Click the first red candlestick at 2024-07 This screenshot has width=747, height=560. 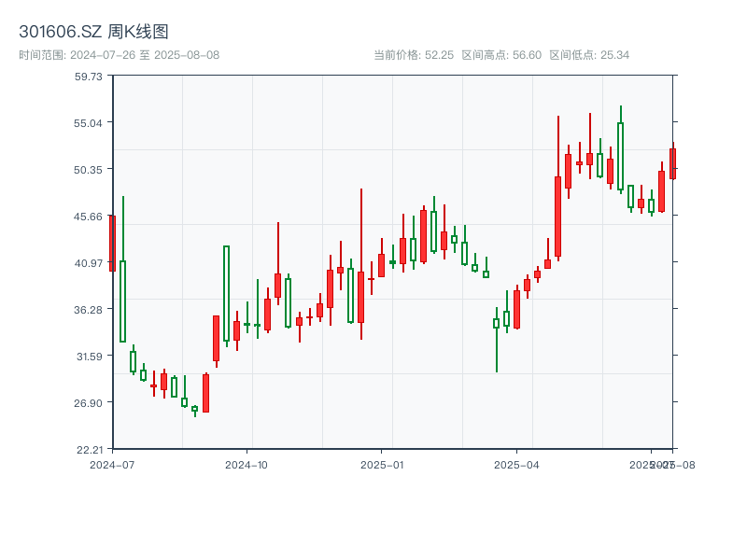tap(112, 244)
